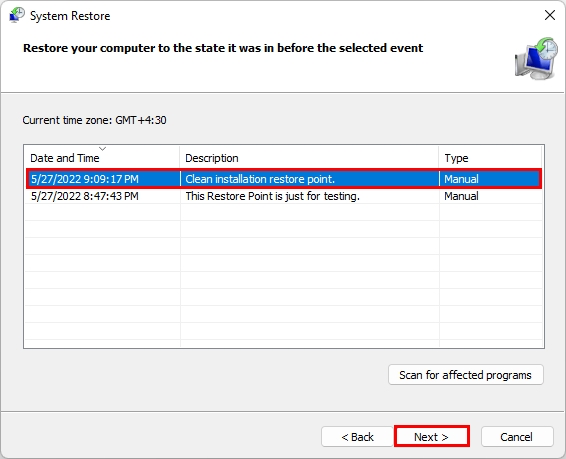
Task: Go back with the Back button
Action: click(357, 437)
